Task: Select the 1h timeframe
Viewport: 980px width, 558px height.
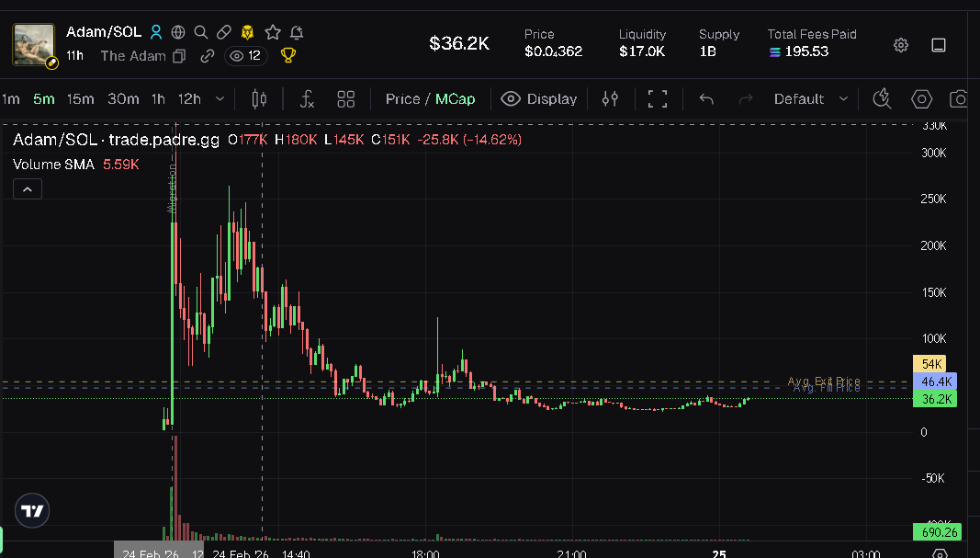Action: point(158,99)
